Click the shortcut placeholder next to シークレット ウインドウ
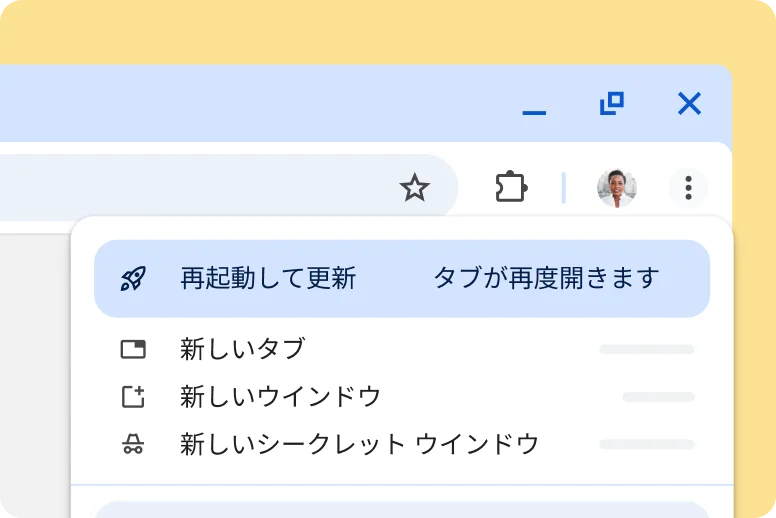This screenshot has height=518, width=776. [x=646, y=444]
